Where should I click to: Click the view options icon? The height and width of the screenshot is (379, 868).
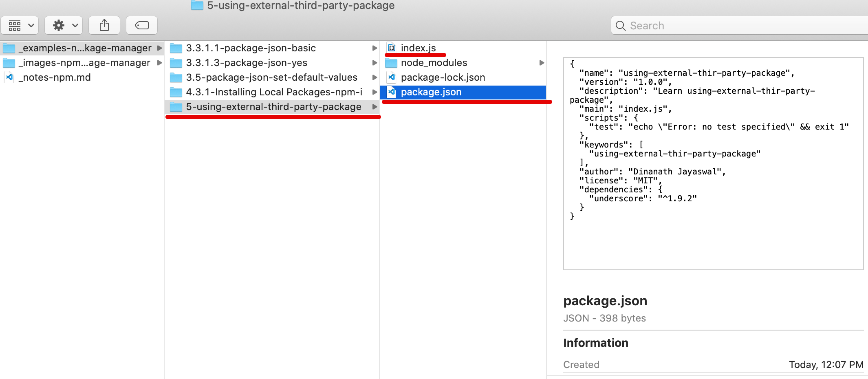pos(15,25)
